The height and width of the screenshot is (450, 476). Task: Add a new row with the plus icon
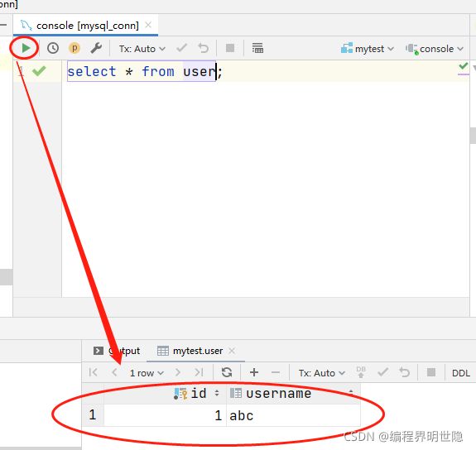[254, 372]
